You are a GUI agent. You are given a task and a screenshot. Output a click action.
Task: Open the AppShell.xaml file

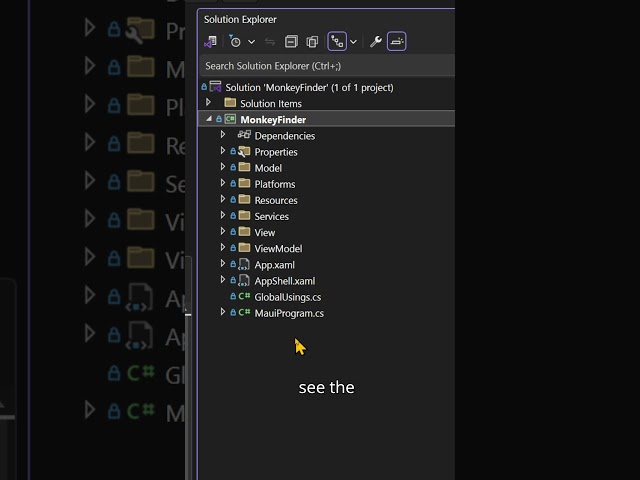(x=285, y=281)
